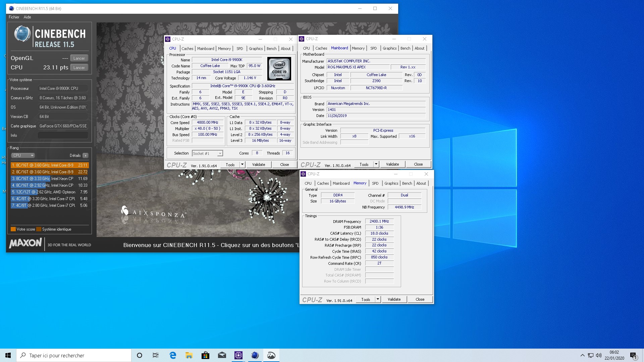The width and height of the screenshot is (644, 362).
Task: Open Microsoft Store from taskbar
Action: coord(206,355)
